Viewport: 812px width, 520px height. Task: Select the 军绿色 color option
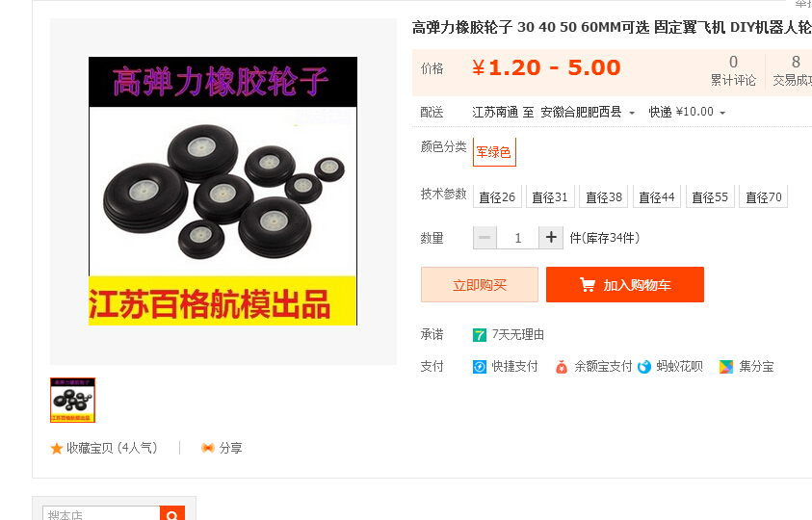(494, 152)
